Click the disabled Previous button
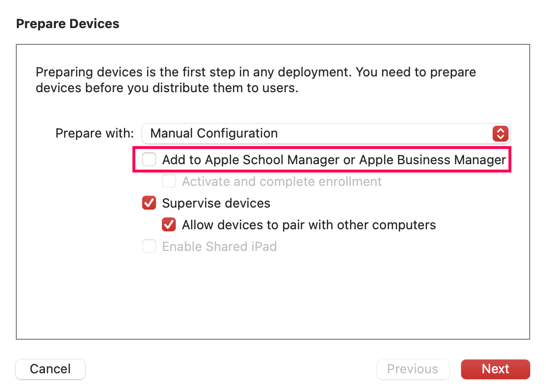This screenshot has width=546, height=392. pyautogui.click(x=413, y=369)
